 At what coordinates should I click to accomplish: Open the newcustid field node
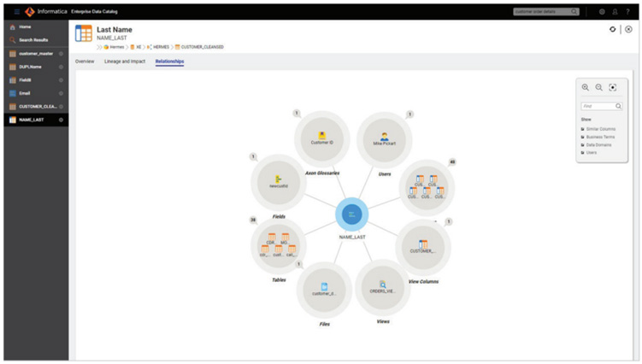pos(279,181)
